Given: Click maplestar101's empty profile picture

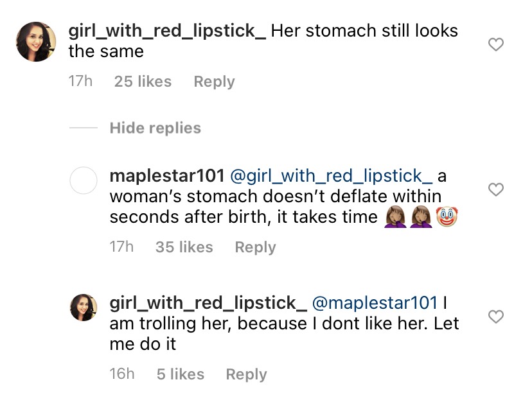Looking at the screenshot, I should click(x=84, y=181).
